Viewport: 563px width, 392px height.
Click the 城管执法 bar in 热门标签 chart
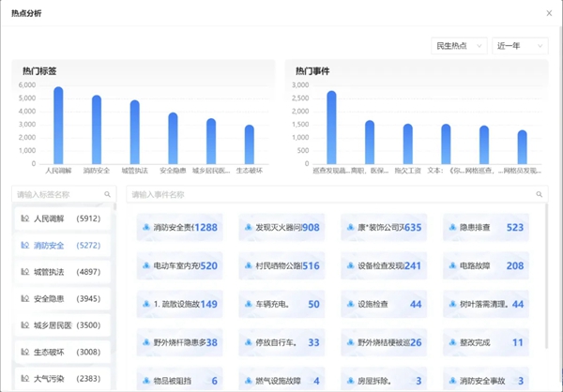[x=134, y=132]
